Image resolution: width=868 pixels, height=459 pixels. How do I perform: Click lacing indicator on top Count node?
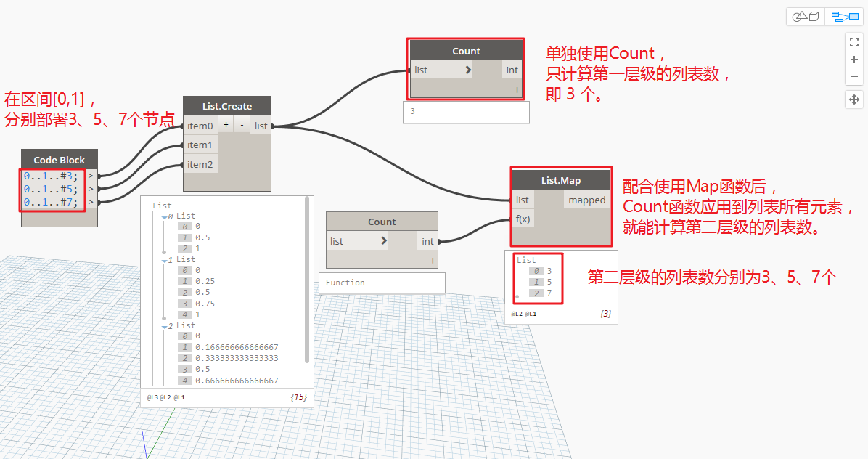click(517, 90)
